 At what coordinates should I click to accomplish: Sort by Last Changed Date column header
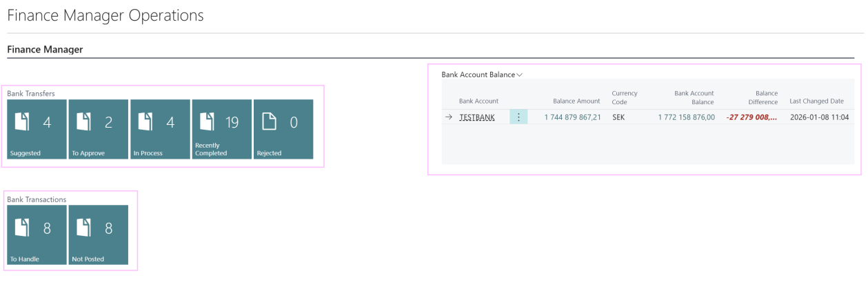click(816, 101)
